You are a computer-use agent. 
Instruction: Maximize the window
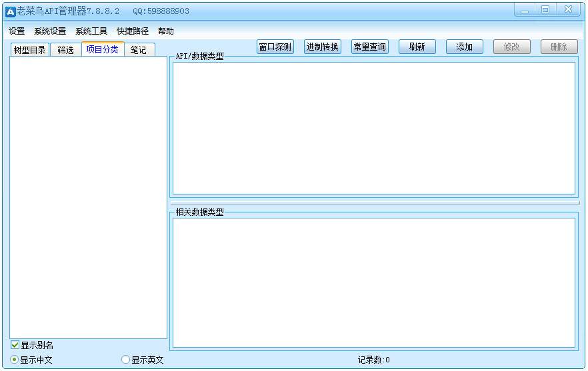click(x=545, y=10)
